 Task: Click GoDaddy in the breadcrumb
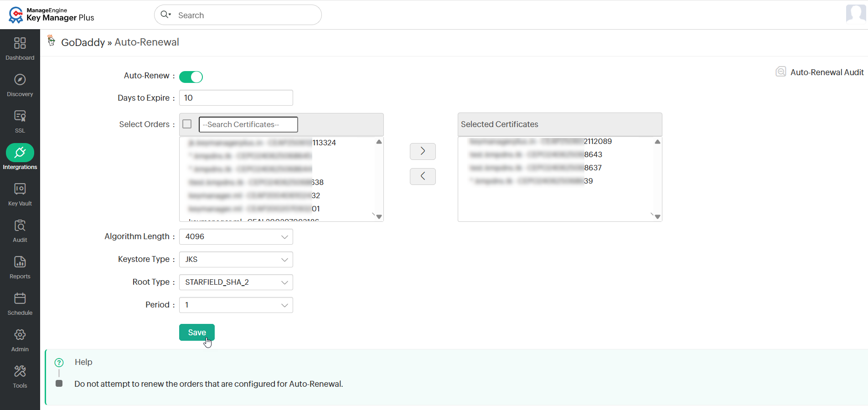click(x=83, y=42)
